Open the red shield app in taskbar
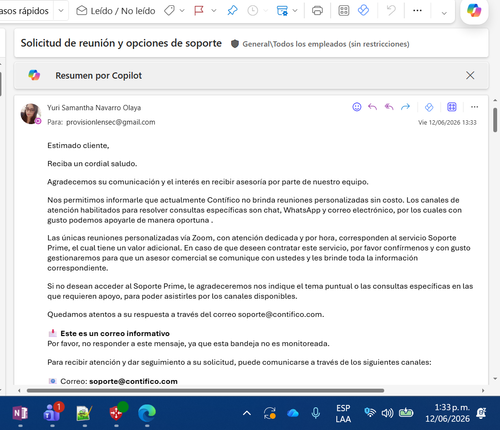This screenshot has width=500, height=430. 116,413
